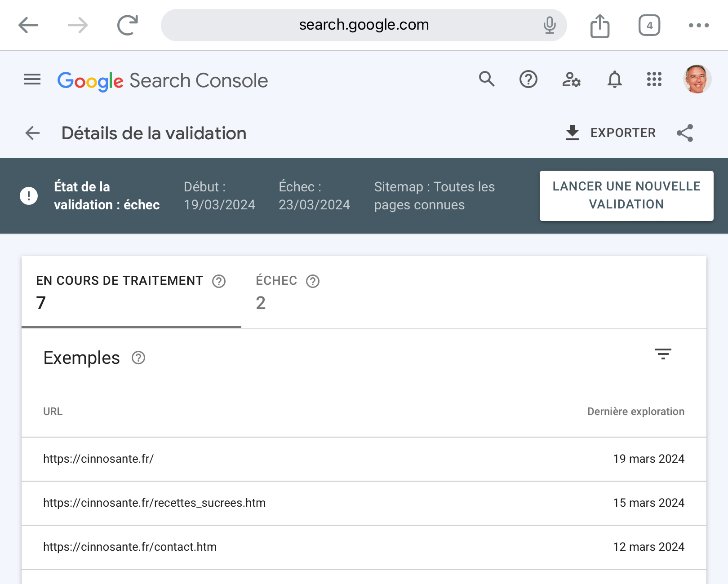Open the browser tabs switcher showing 4
The width and height of the screenshot is (728, 584).
(649, 25)
